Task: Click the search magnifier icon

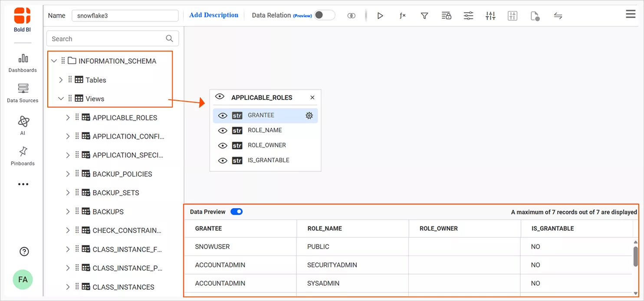Action: tap(170, 39)
